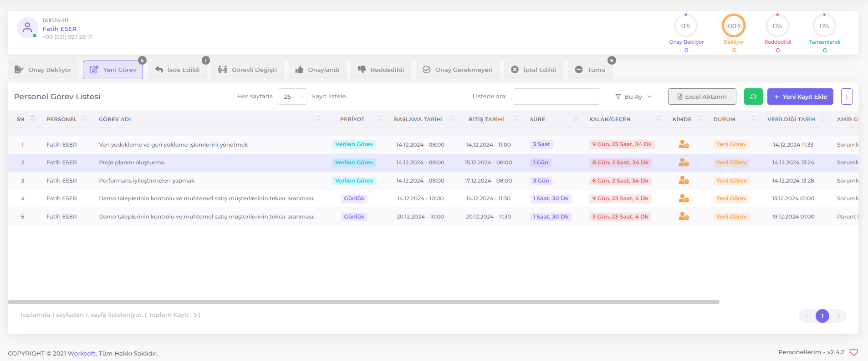Click the 100% Bekliyor progress circle
This screenshot has height=361, width=868.
click(x=734, y=26)
